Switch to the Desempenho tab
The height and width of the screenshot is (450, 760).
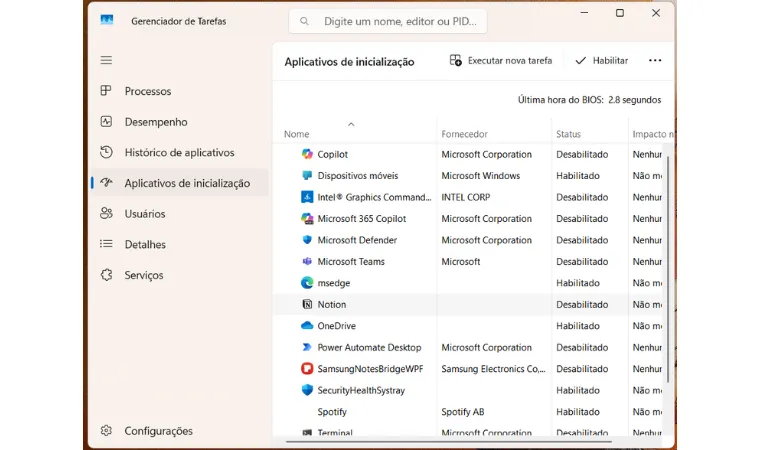pyautogui.click(x=180, y=121)
